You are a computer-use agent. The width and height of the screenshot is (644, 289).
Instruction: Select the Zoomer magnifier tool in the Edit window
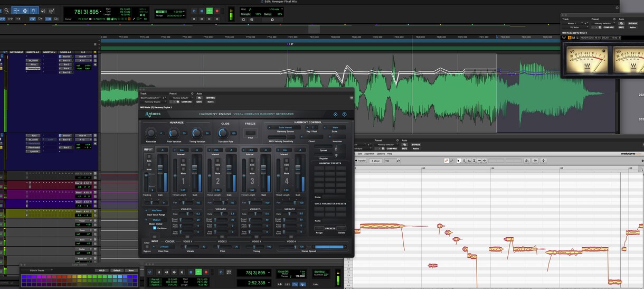point(6,11)
